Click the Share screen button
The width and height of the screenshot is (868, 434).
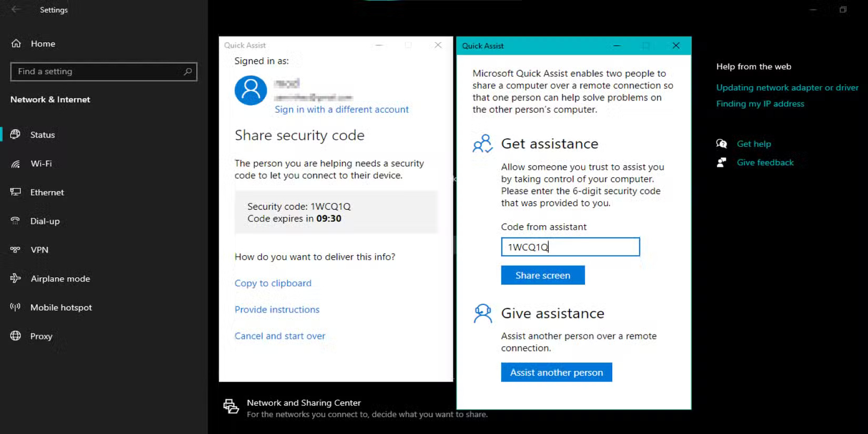[x=542, y=275]
